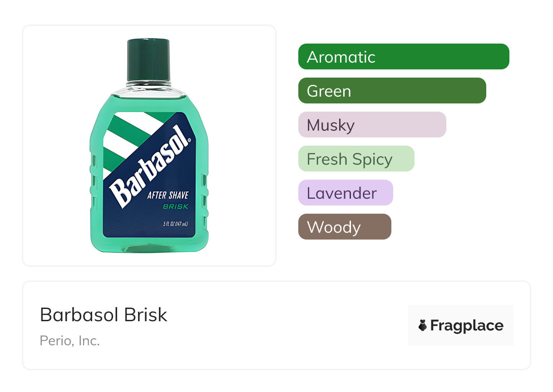Open the Barbasol aftershave bottle image
The height and width of the screenshot is (392, 553).
coord(149,145)
